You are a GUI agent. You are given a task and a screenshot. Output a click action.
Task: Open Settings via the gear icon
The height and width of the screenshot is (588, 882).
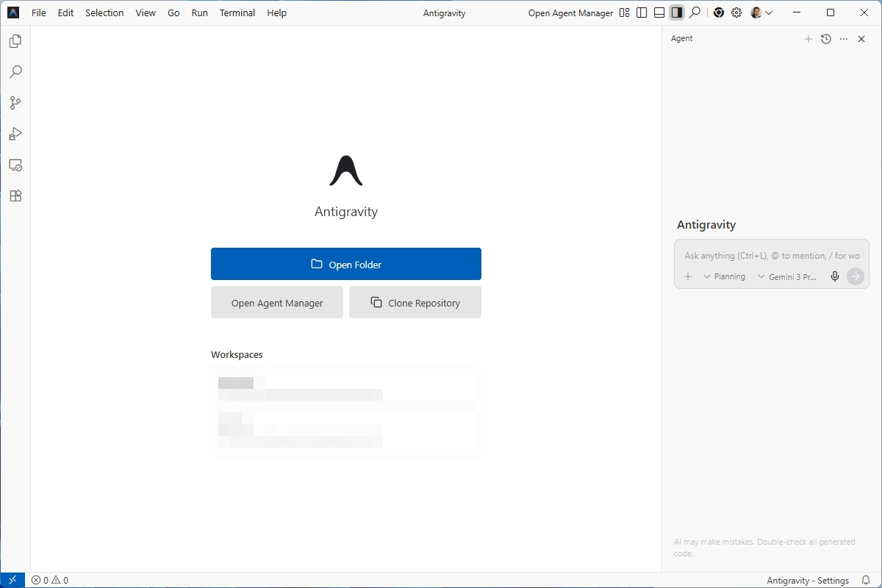[x=736, y=12]
